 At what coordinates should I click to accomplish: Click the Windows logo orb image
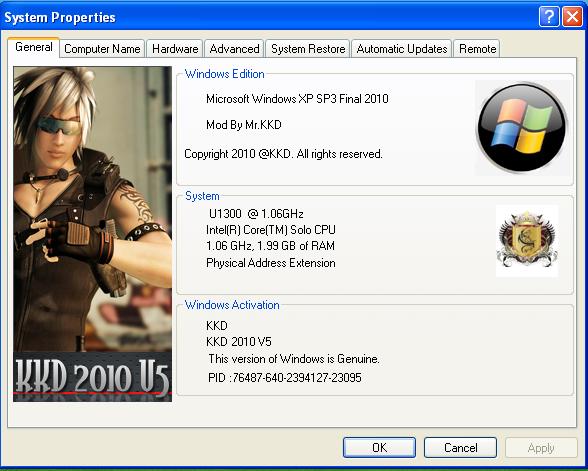pyautogui.click(x=523, y=128)
